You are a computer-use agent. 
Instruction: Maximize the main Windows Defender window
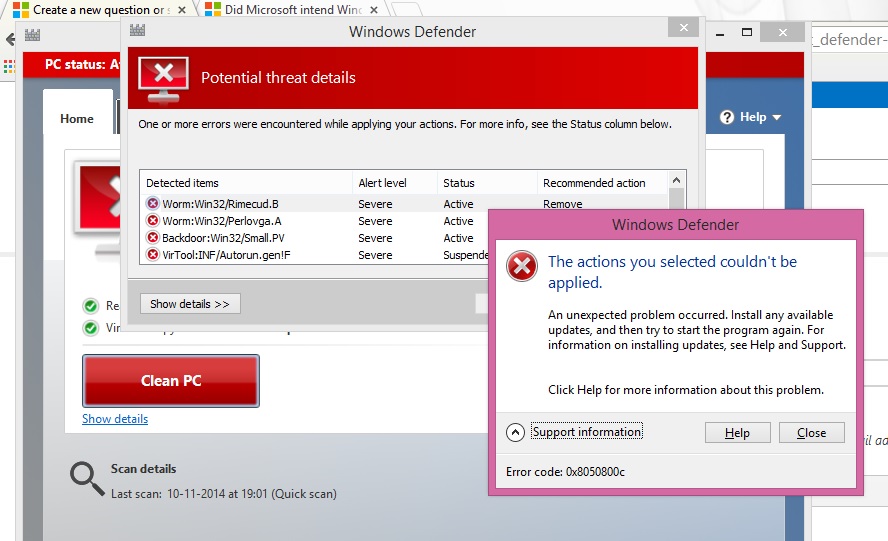[x=747, y=32]
